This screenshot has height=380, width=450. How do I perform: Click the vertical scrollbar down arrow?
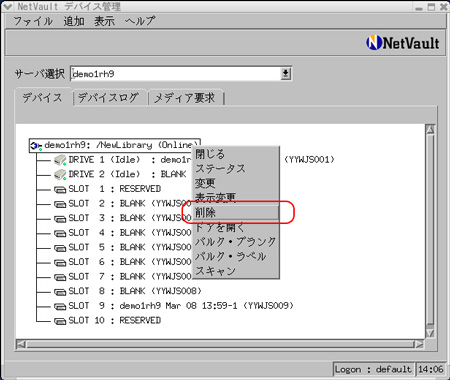click(x=430, y=332)
